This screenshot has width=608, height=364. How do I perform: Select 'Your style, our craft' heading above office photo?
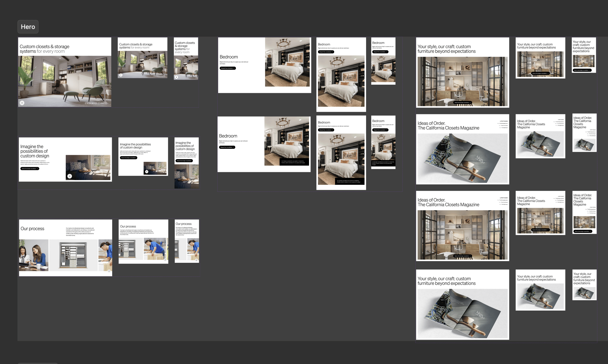446,49
